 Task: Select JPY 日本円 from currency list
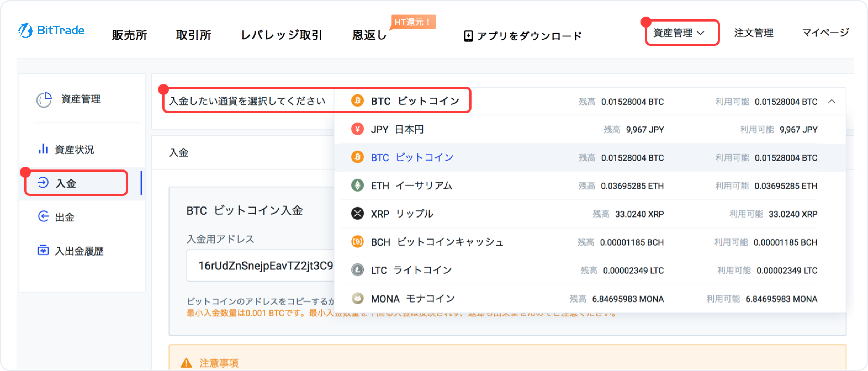coord(590,129)
